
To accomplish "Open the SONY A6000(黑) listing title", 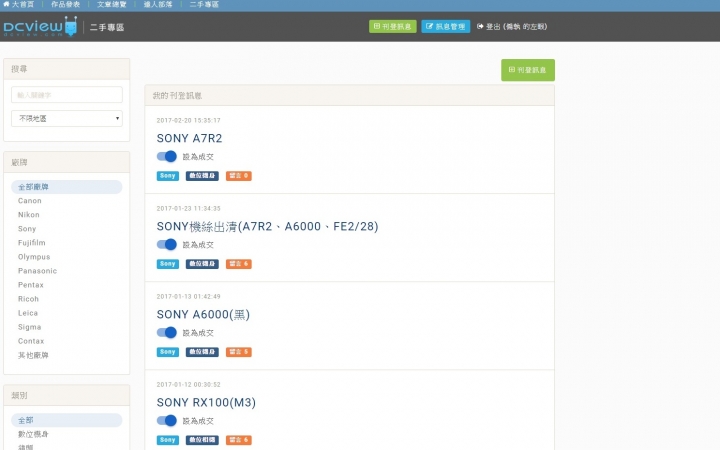I will coord(203,315).
